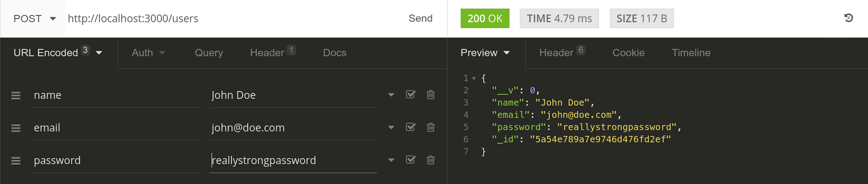The height and width of the screenshot is (184, 868).
Task: Open the password value type dropdown arrow
Action: point(391,160)
